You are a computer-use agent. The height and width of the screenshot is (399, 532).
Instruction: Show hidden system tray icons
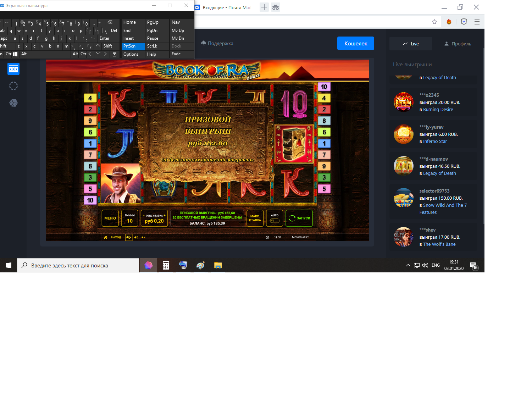pyautogui.click(x=408, y=265)
